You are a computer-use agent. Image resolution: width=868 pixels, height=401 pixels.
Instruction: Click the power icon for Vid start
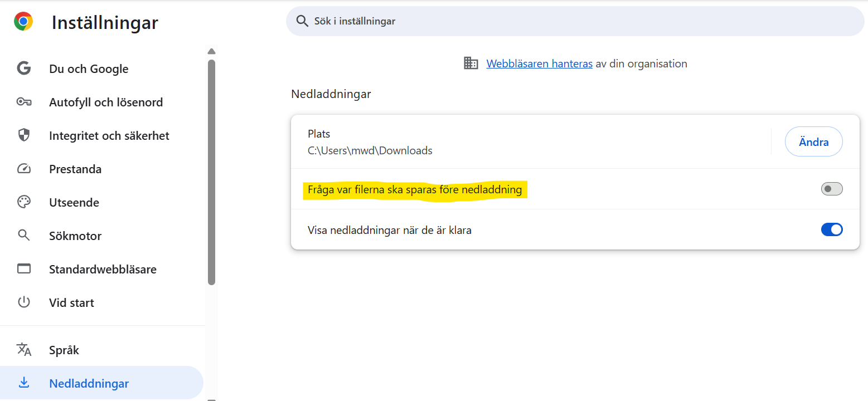click(x=24, y=302)
